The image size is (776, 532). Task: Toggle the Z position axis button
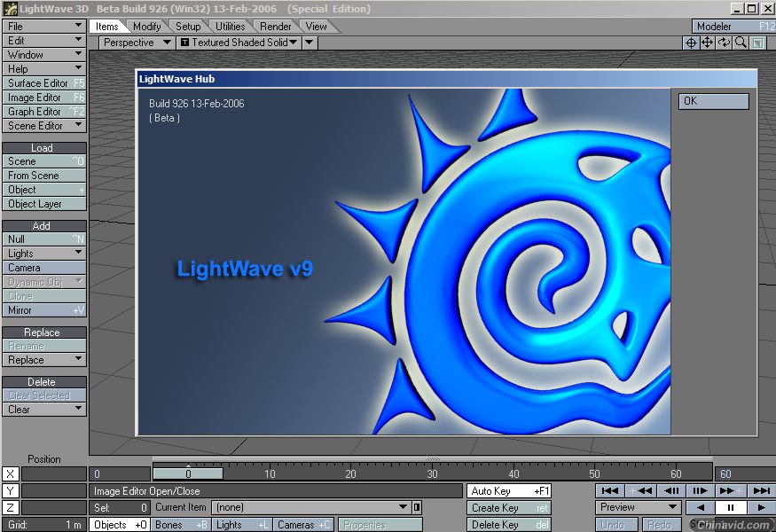10,507
